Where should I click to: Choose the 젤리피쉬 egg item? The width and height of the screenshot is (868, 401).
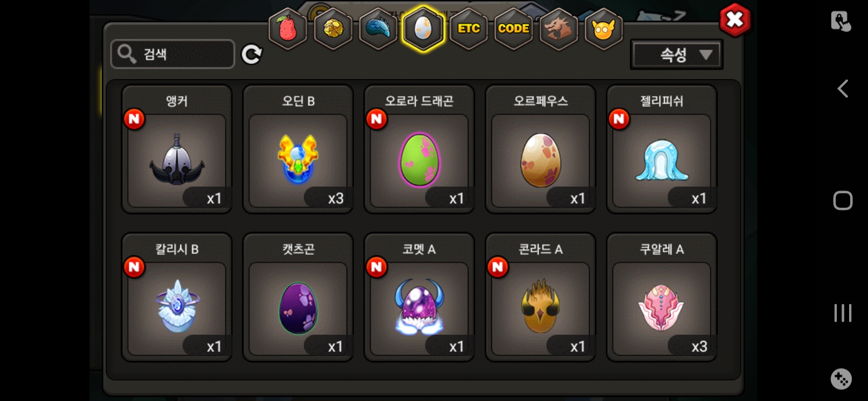[662, 149]
